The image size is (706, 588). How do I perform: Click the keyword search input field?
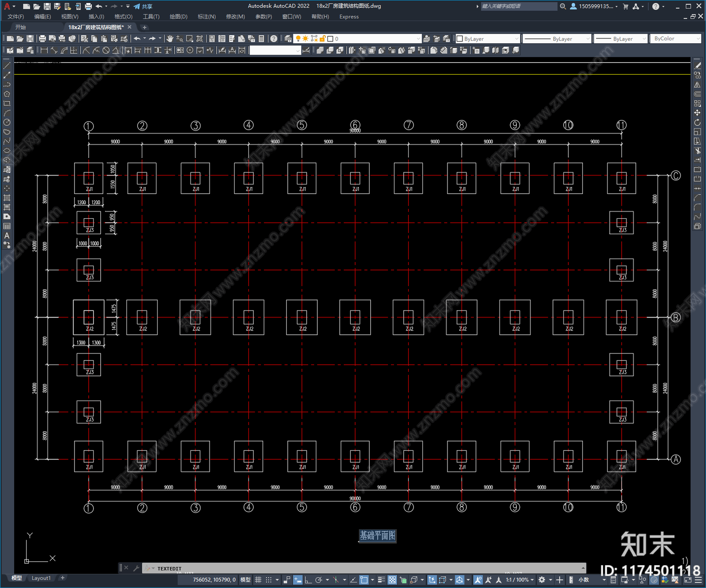click(x=519, y=6)
